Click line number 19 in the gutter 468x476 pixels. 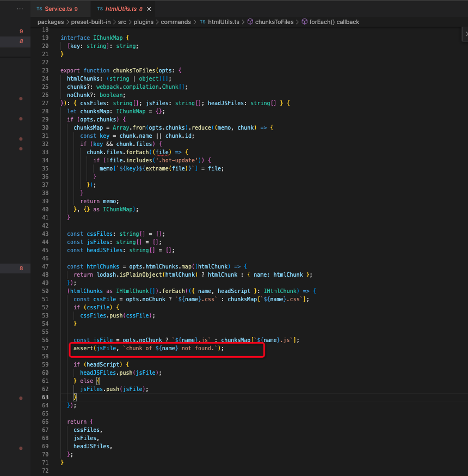click(x=45, y=38)
